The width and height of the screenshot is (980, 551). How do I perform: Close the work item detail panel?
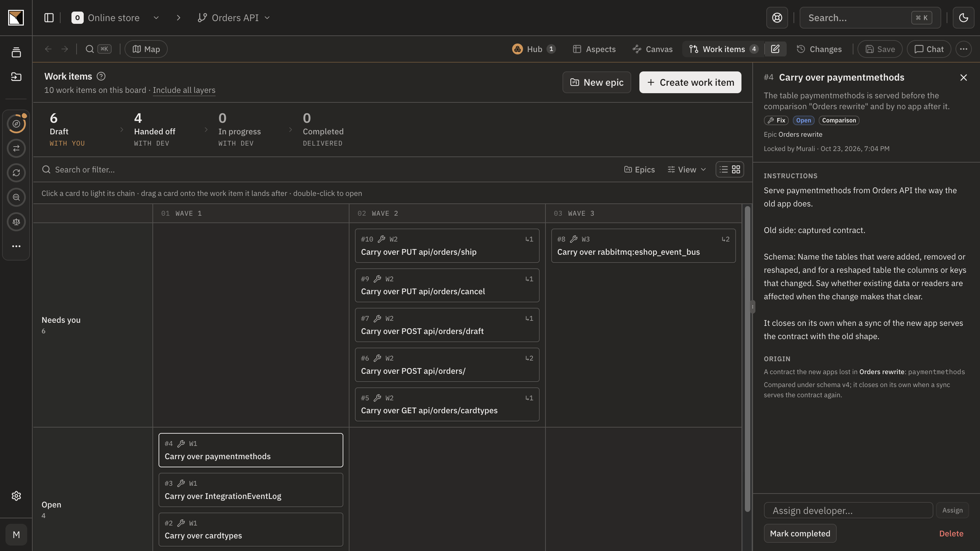[x=963, y=78]
